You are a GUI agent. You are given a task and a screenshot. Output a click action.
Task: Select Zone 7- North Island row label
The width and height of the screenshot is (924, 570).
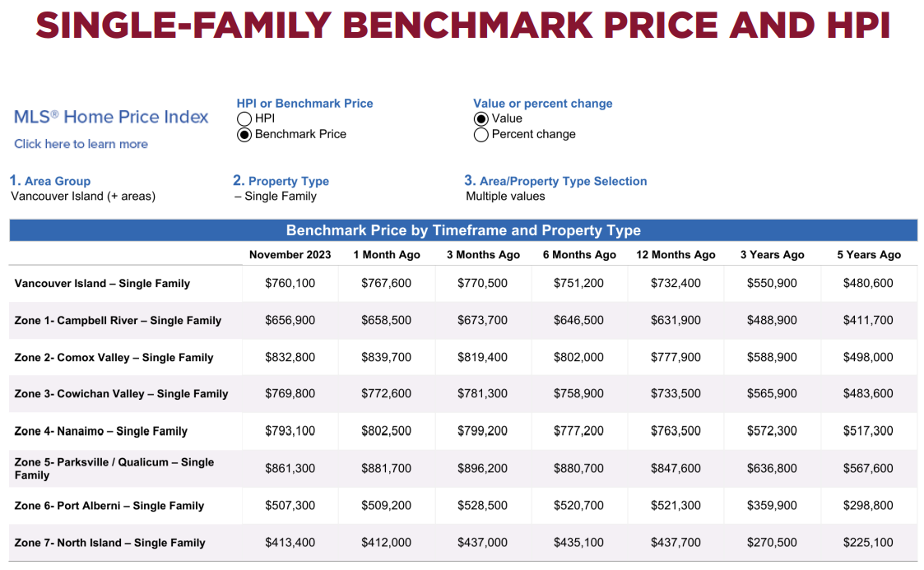[109, 543]
